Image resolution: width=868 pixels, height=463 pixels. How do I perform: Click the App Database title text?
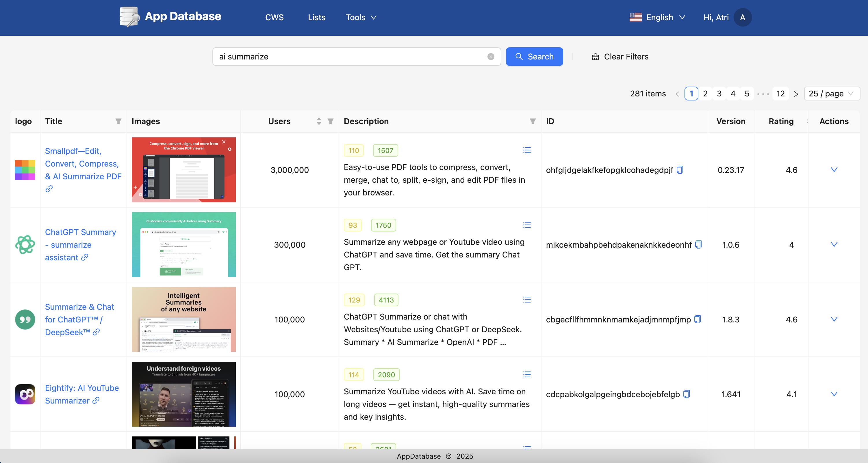pyautogui.click(x=183, y=16)
